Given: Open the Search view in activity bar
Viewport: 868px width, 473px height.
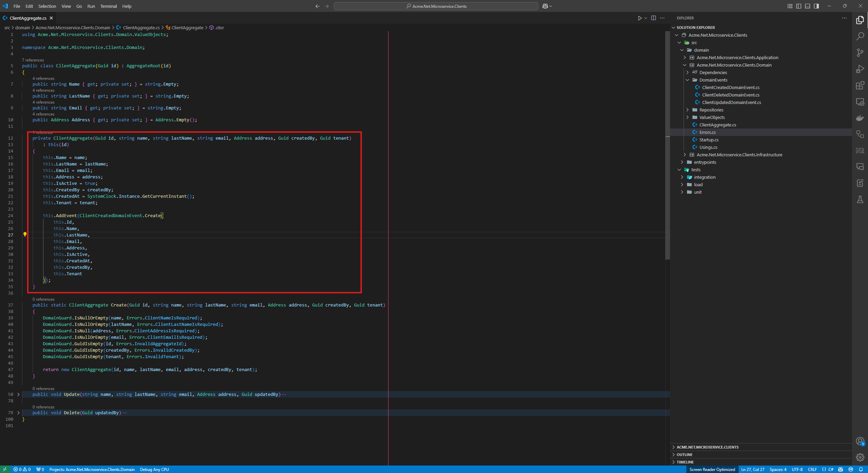Looking at the screenshot, I should (x=860, y=36).
